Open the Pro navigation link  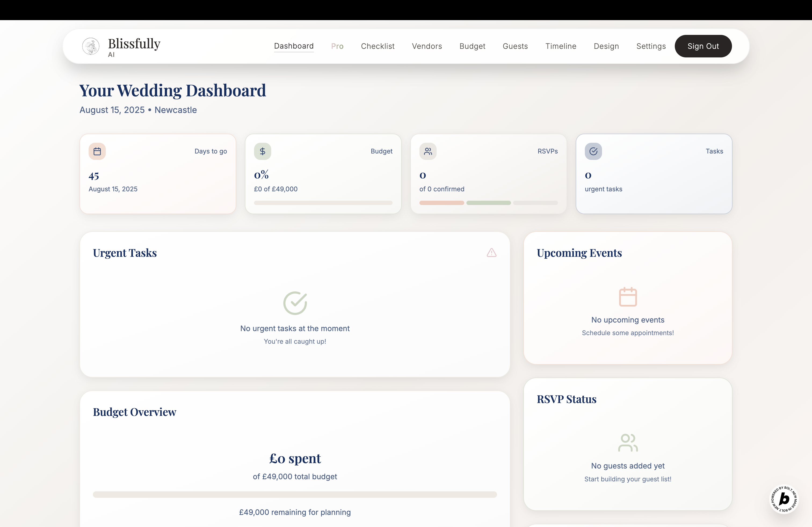tap(337, 46)
